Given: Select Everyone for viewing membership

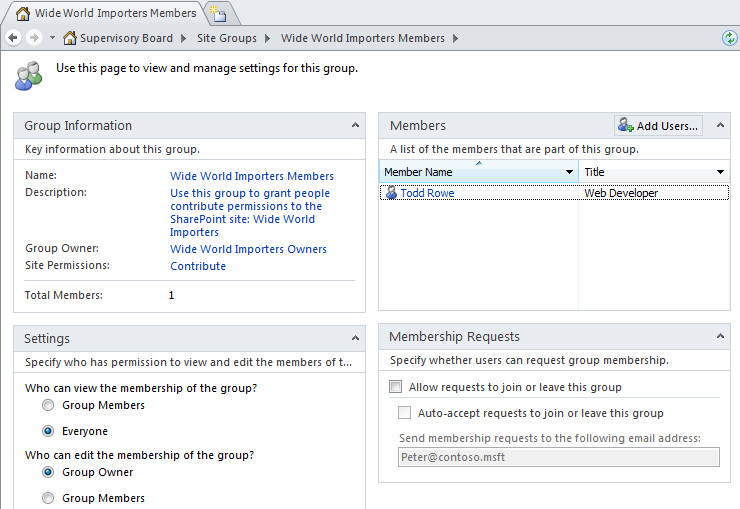Looking at the screenshot, I should click(x=48, y=431).
